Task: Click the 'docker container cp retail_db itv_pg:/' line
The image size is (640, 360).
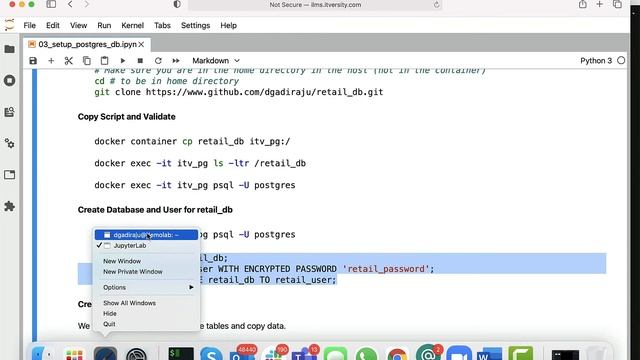Action: 192,142
